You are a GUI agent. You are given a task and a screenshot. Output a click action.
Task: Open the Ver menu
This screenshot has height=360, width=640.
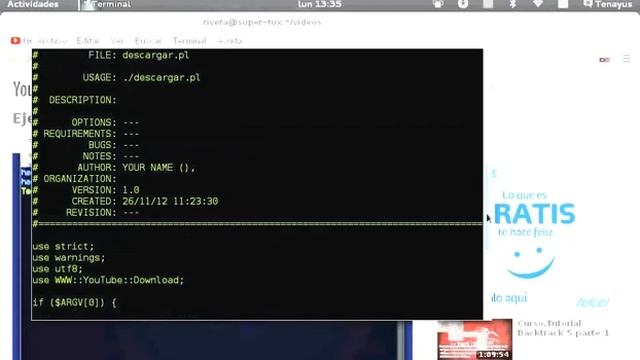(117, 41)
